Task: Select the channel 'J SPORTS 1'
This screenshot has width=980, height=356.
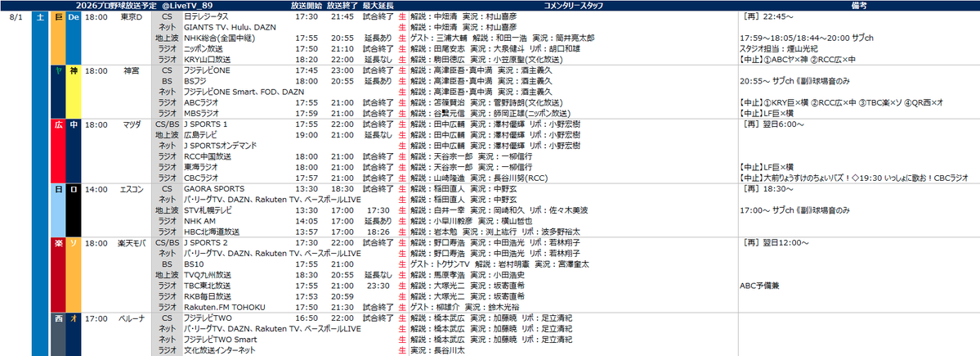Action: click(206, 124)
